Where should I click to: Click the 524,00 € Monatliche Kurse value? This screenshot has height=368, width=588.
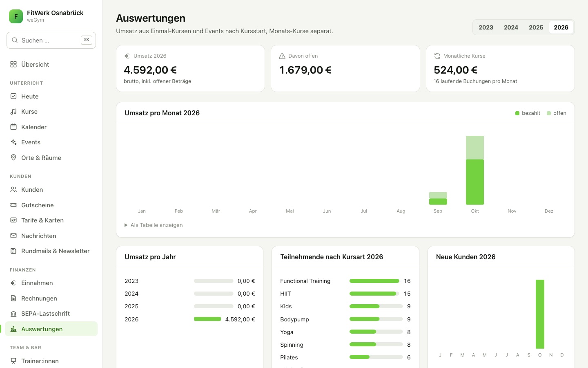tap(456, 70)
